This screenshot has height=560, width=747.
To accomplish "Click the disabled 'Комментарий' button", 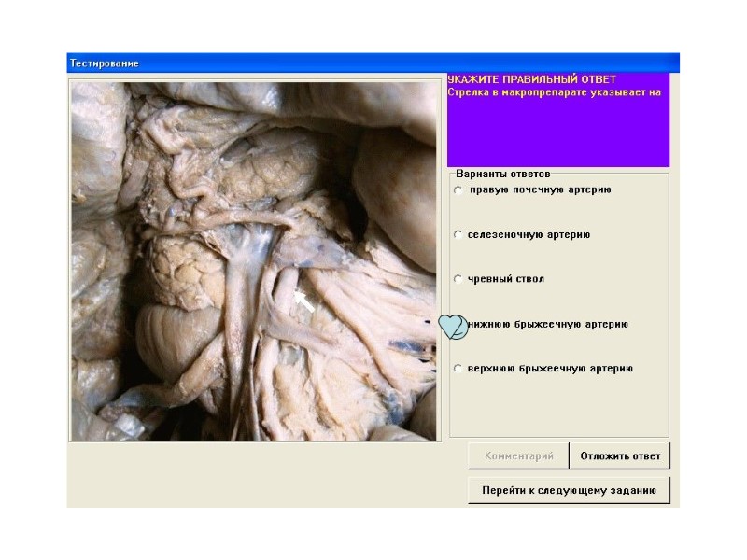I will coord(518,455).
